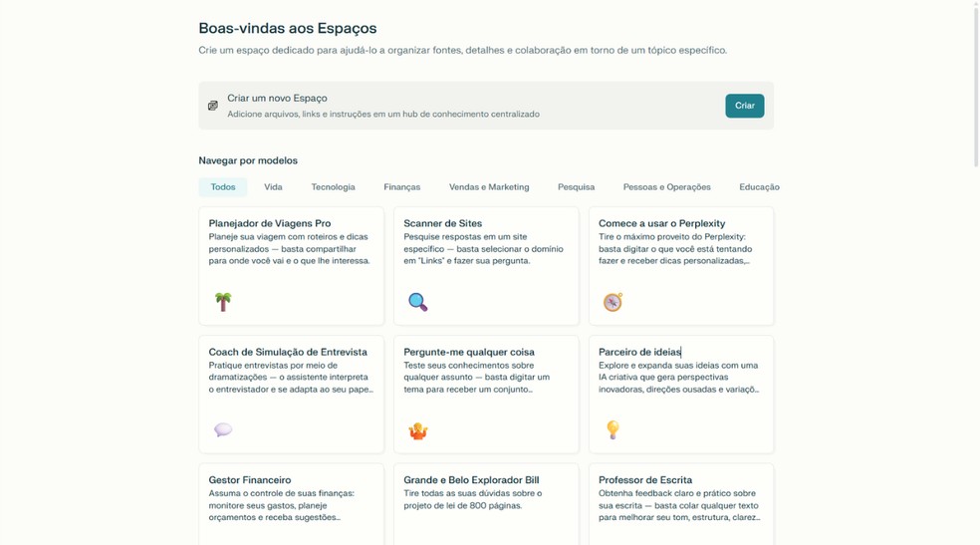Click description 'Tire todas as suas dúvidas sobre o projeto'
The width and height of the screenshot is (980, 545).
coord(472,499)
